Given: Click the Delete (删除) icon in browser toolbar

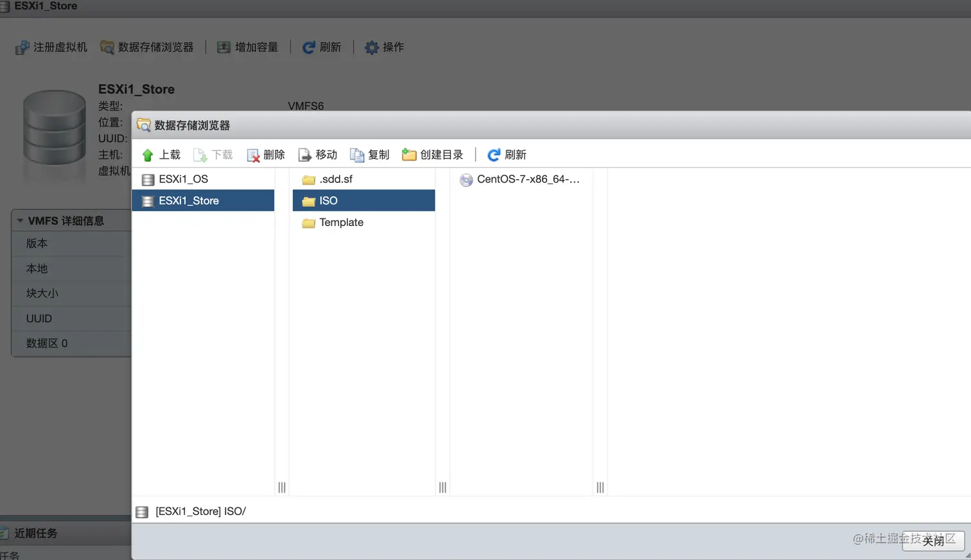Looking at the screenshot, I should 253,155.
